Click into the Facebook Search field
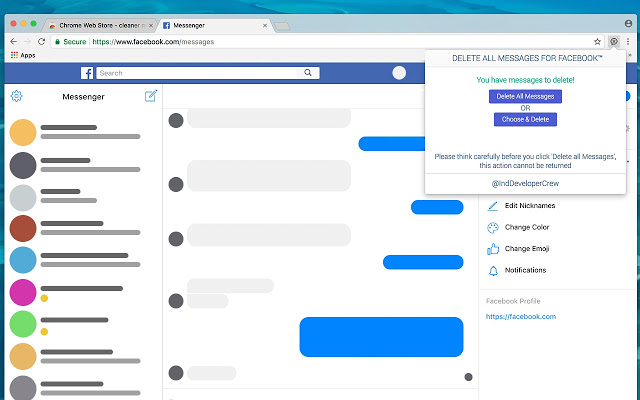This screenshot has height=400, width=640. pyautogui.click(x=200, y=73)
